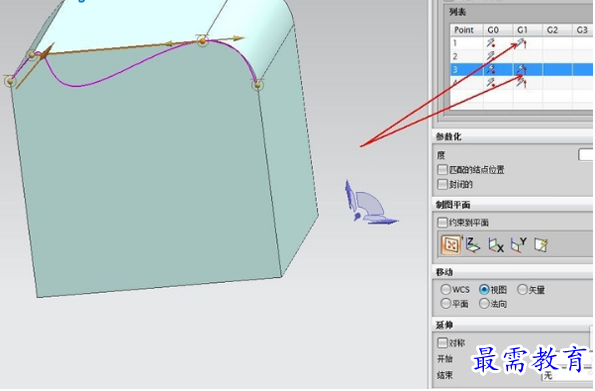This screenshot has height=391, width=595.
Task: Enable the 封闭的 closed spline checkbox
Action: (442, 184)
